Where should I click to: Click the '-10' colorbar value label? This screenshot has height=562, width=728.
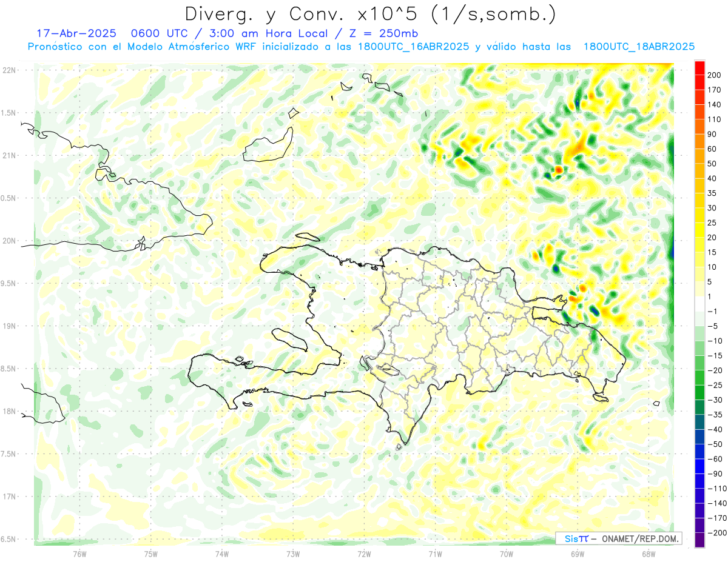715,341
